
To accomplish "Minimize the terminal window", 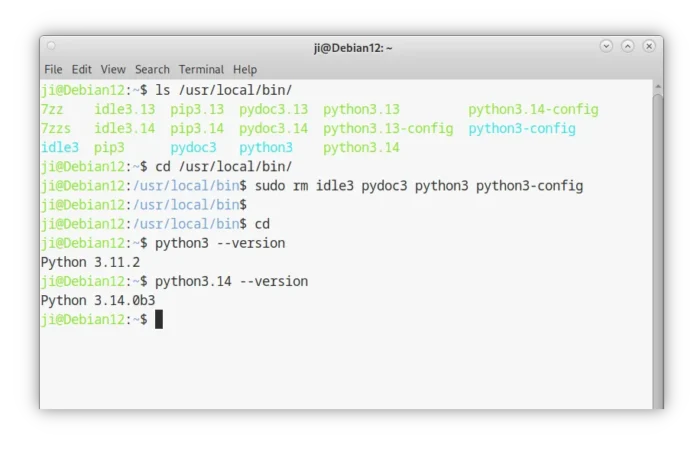I will pyautogui.click(x=606, y=46).
